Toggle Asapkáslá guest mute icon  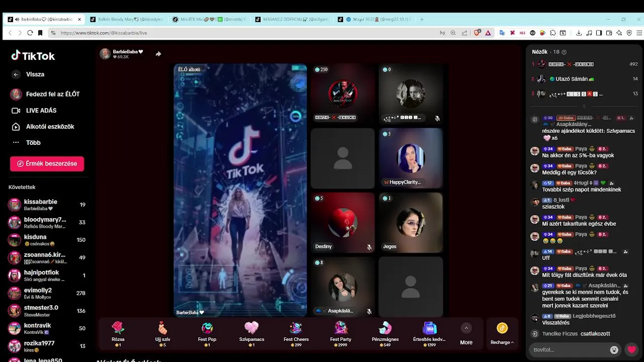tap(369, 311)
